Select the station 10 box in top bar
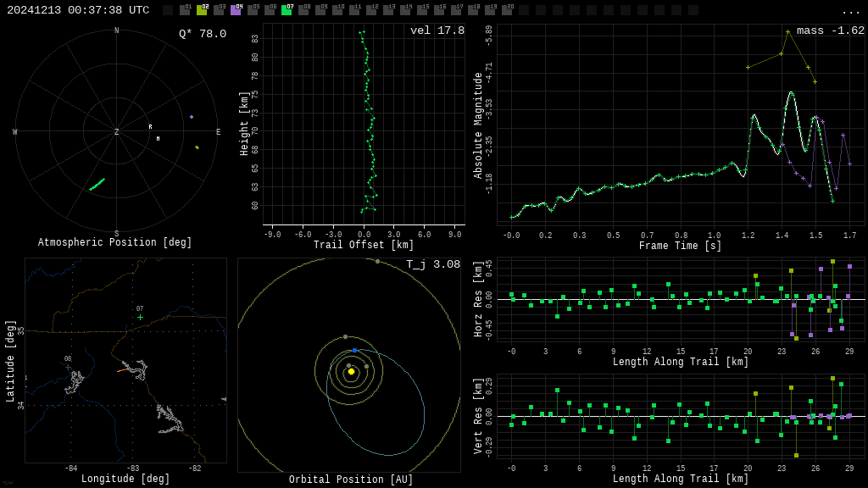This screenshot has width=868, height=488. (x=337, y=10)
